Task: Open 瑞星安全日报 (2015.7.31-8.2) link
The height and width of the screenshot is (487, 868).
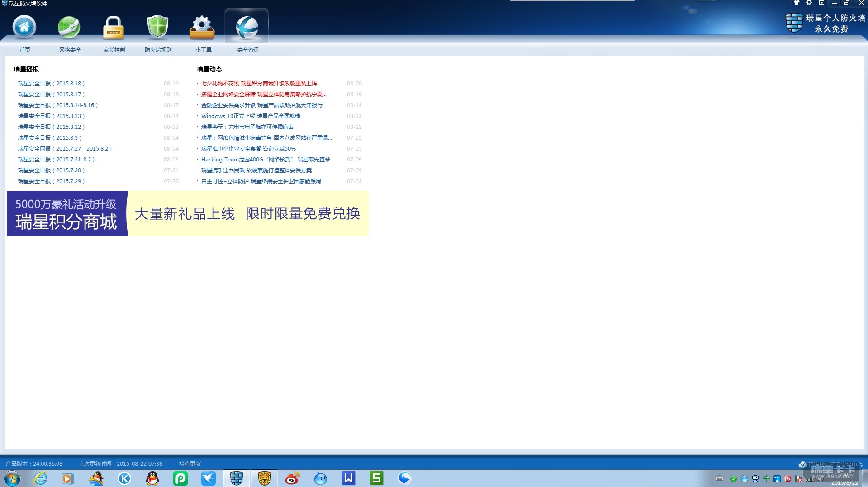Action: click(56, 160)
